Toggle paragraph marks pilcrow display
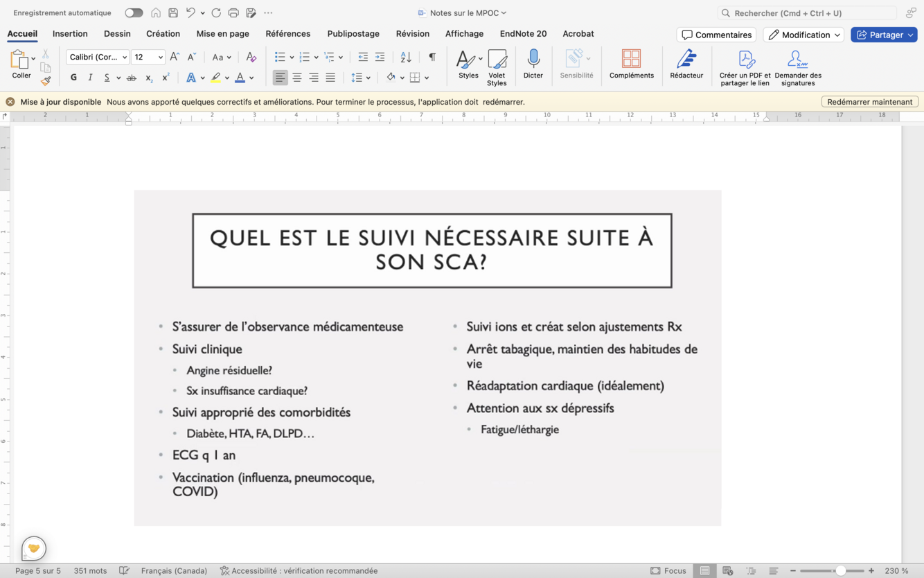The image size is (924, 578). coord(432,57)
